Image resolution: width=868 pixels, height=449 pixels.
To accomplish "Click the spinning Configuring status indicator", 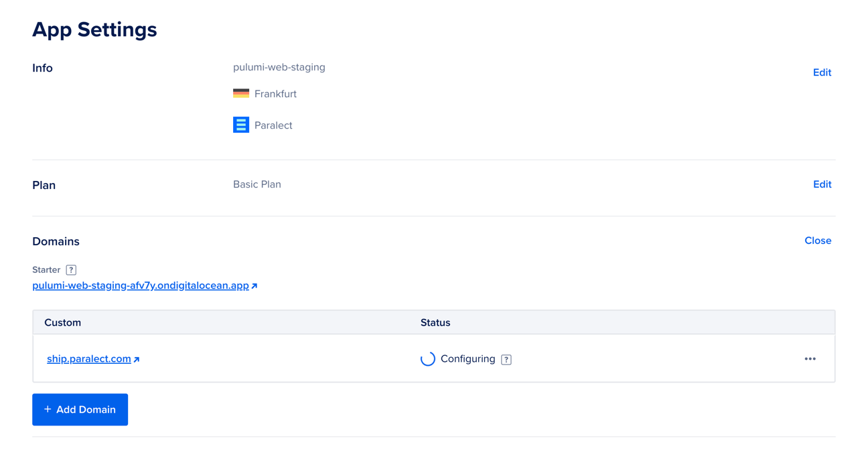I will pos(428,359).
